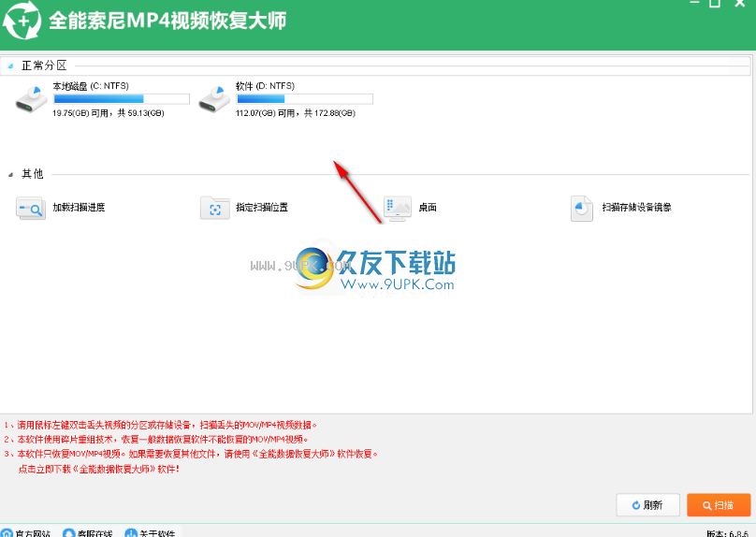Maximize the application window
Image resolution: width=756 pixels, height=537 pixels.
pos(715,3)
